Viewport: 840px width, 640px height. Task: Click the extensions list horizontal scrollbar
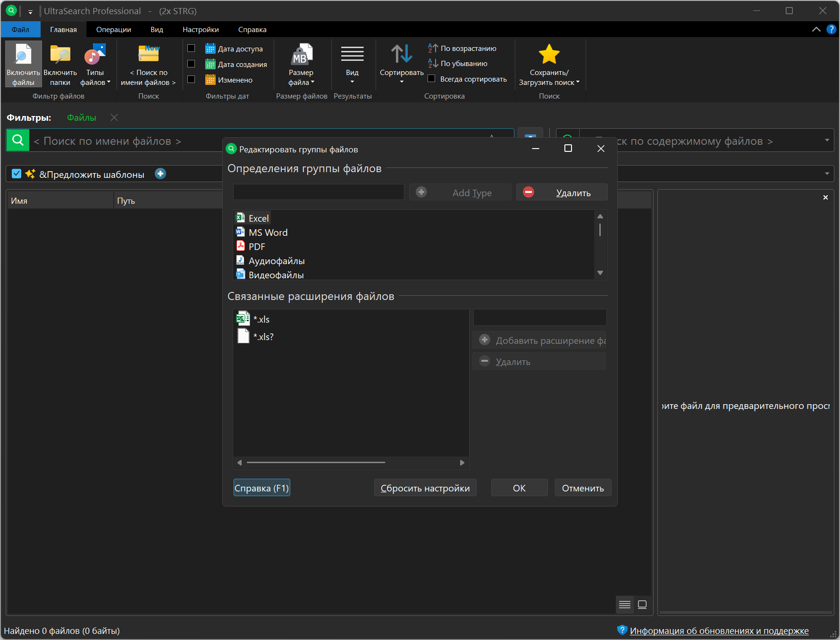pyautogui.click(x=316, y=463)
